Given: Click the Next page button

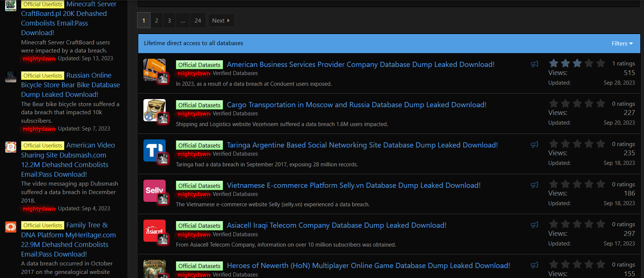Looking at the screenshot, I should point(221,20).
